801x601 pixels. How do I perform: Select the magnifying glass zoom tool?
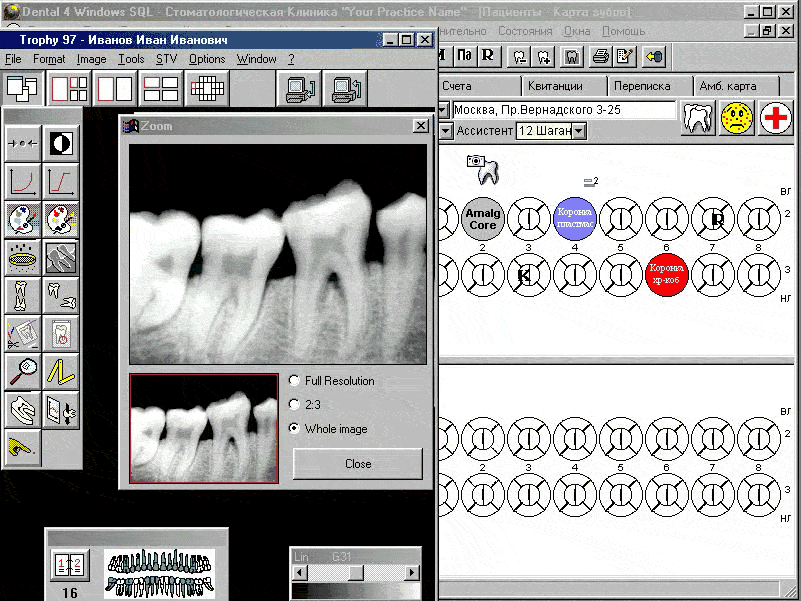pyautogui.click(x=22, y=371)
